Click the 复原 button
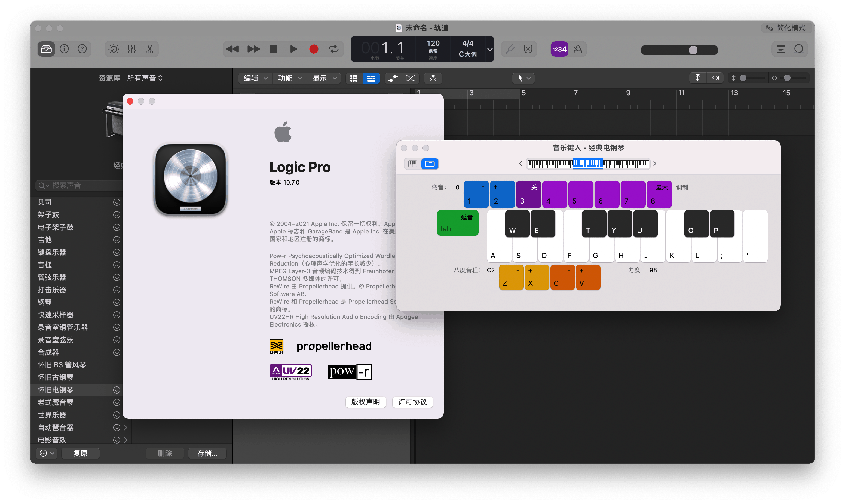The image size is (845, 504). (81, 453)
